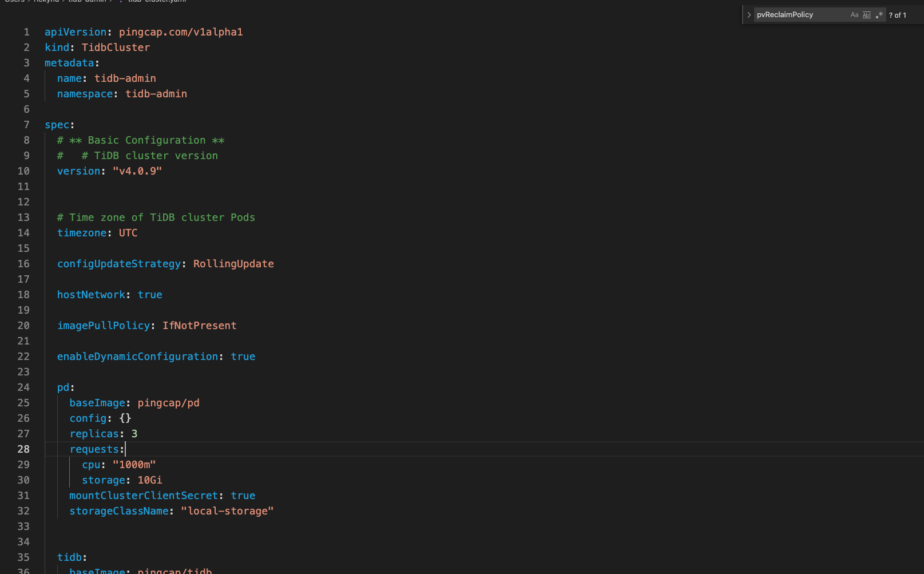
Task: Click the storage value 10Gi
Action: [150, 480]
